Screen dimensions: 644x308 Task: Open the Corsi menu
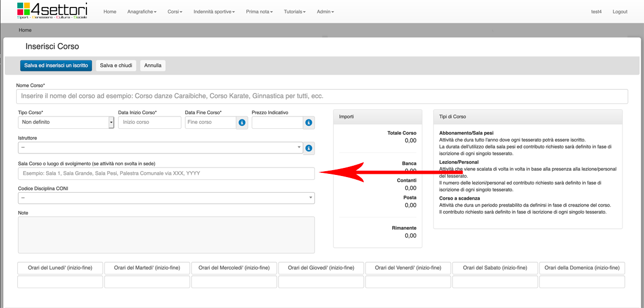174,12
